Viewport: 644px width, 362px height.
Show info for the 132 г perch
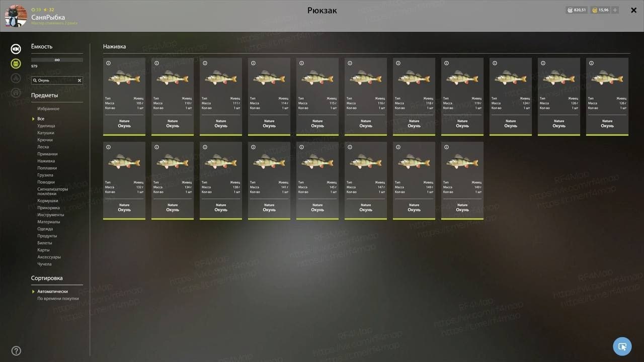tap(108, 147)
